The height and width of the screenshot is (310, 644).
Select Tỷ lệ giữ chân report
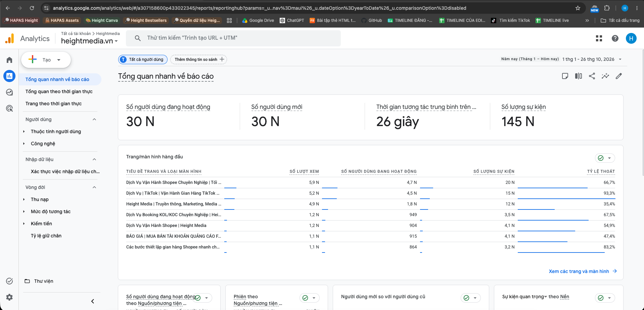pos(46,236)
